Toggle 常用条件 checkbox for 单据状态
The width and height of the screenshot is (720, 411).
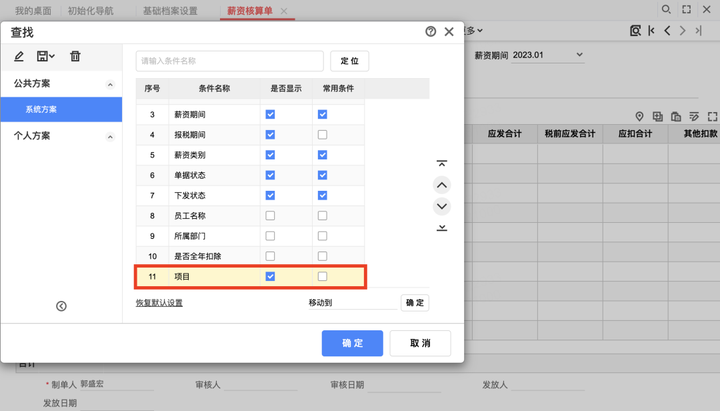[322, 175]
